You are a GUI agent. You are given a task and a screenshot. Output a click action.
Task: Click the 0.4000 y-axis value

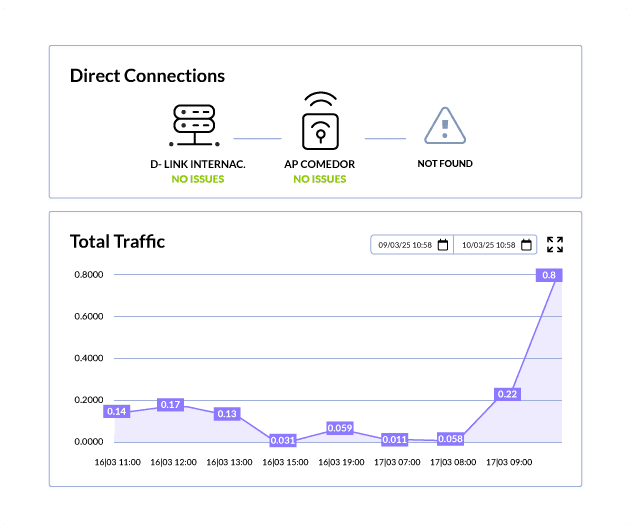(89, 358)
